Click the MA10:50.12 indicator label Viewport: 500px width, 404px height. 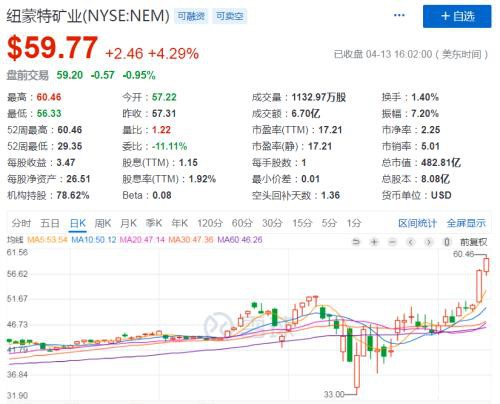click(94, 240)
